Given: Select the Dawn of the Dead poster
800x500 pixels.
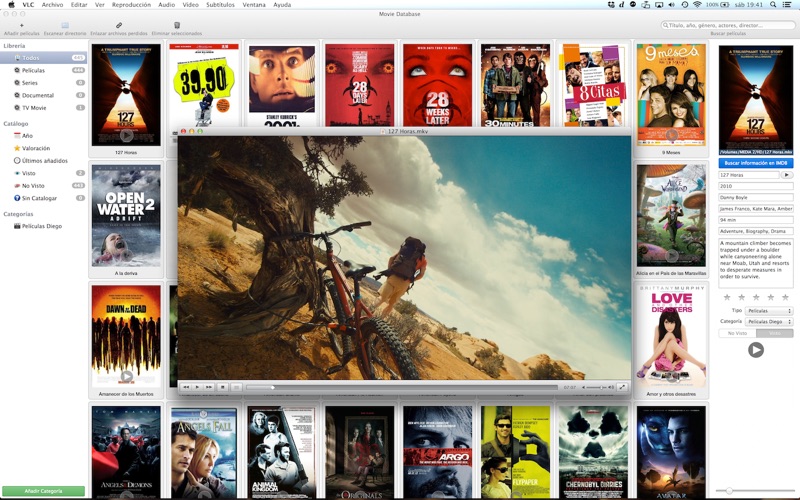Looking at the screenshot, I should click(x=126, y=336).
